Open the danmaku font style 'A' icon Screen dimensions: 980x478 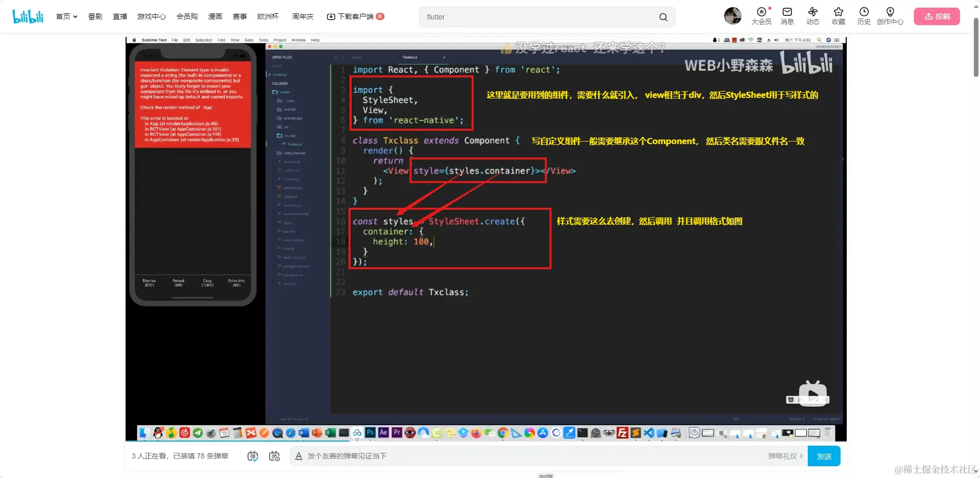pos(299,456)
